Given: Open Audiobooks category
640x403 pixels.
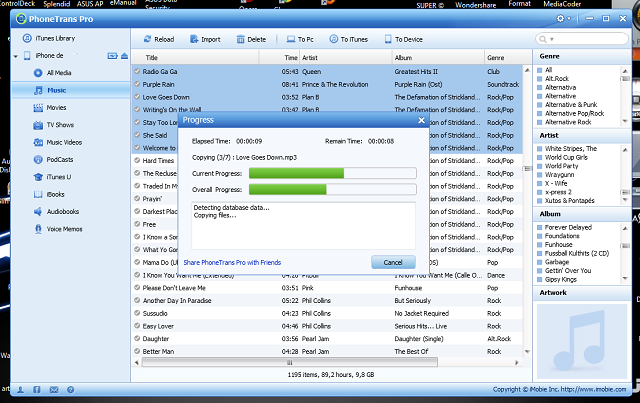Looking at the screenshot, I should pos(56,212).
